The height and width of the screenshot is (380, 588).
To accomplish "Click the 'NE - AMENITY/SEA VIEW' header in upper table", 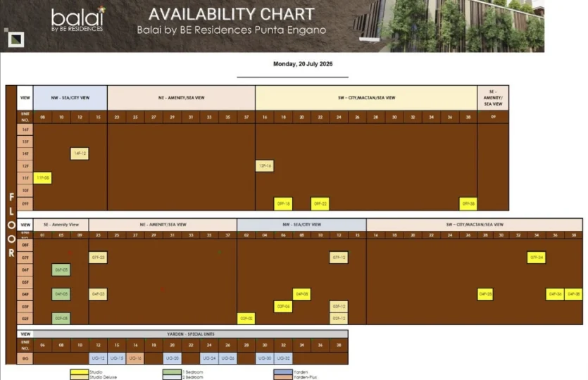I will pyautogui.click(x=181, y=98).
